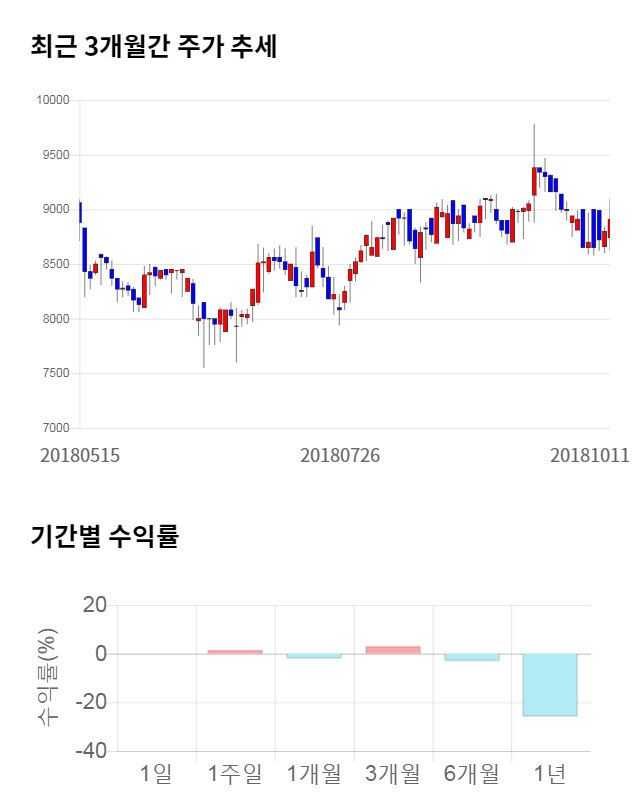Select the 1년 return bar

[550, 685]
